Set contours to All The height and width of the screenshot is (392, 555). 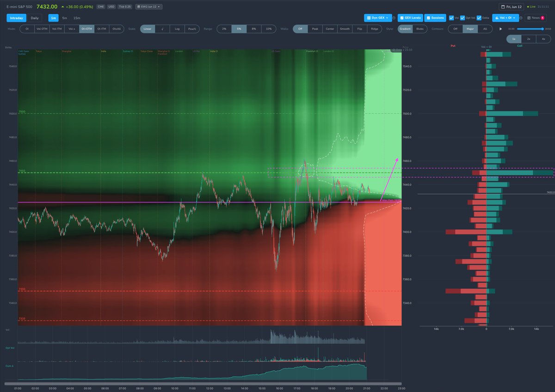pyautogui.click(x=485, y=29)
